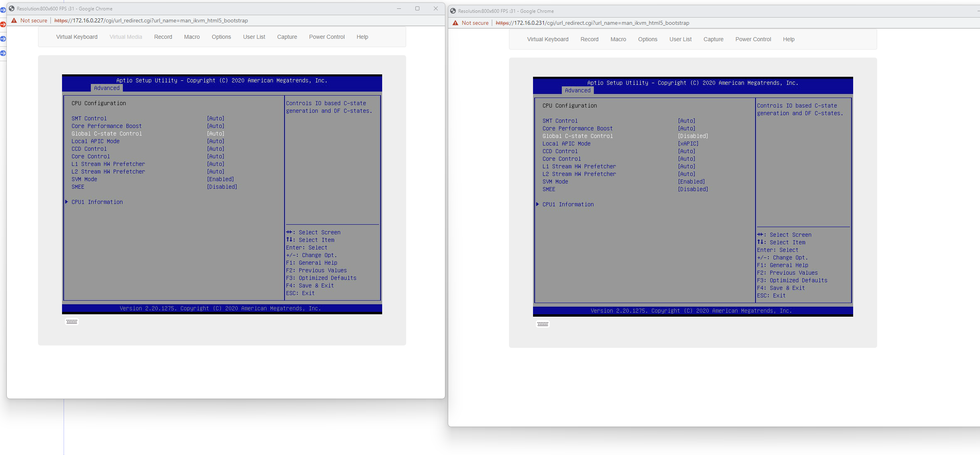Open Capture menu in left window
Screen dimensions: 980x455
click(x=287, y=37)
